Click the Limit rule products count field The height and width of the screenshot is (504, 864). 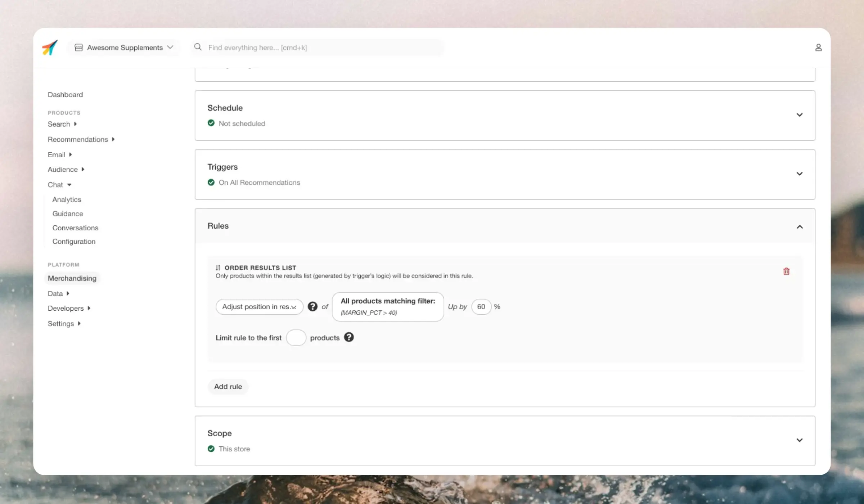(296, 338)
